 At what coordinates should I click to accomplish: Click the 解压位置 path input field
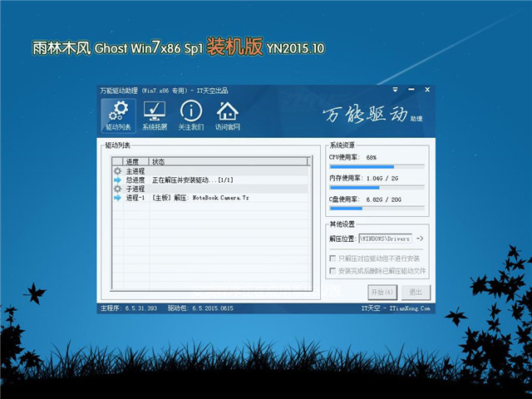(x=386, y=239)
